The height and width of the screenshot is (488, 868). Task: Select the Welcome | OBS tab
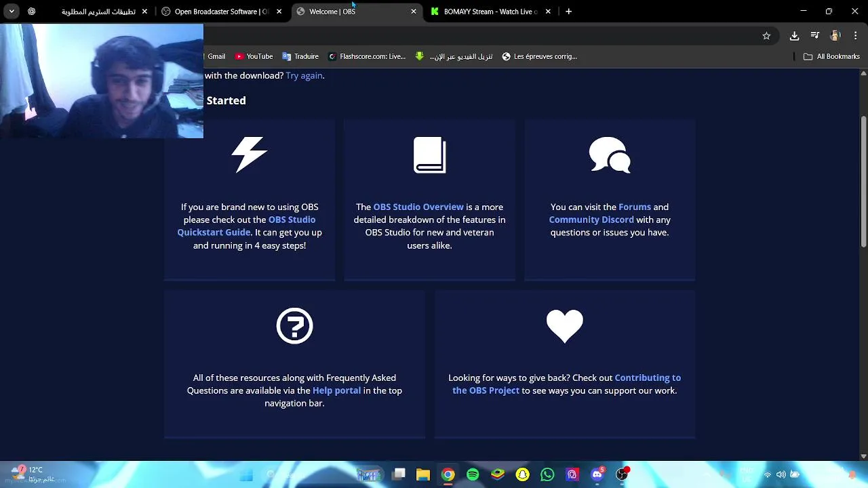click(356, 12)
